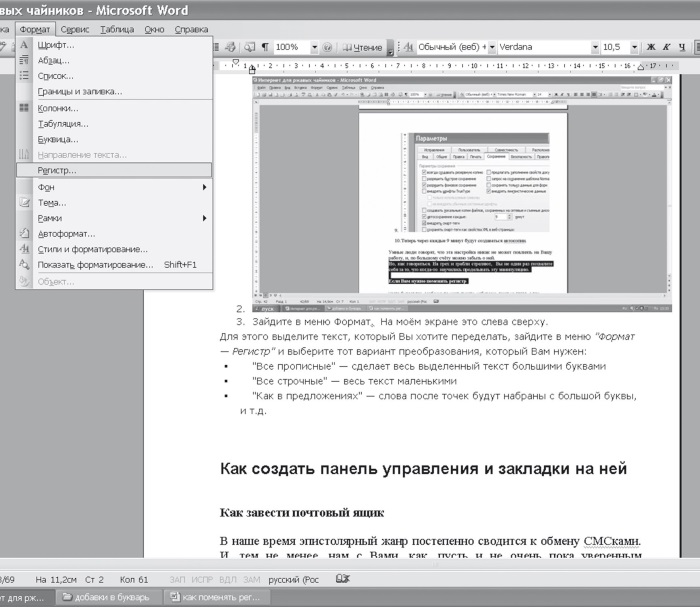Screen dimensions: 700x607
Task: Click the help icon next to zoom
Action: (x=327, y=47)
